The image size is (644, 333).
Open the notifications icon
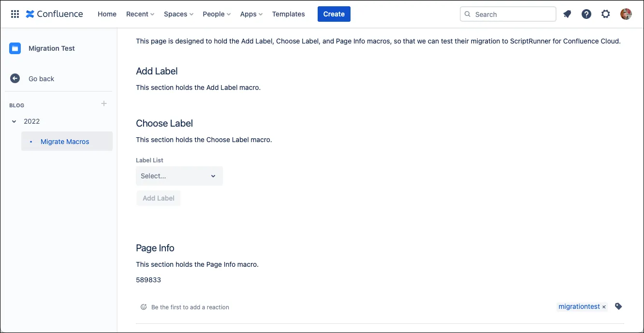click(567, 14)
